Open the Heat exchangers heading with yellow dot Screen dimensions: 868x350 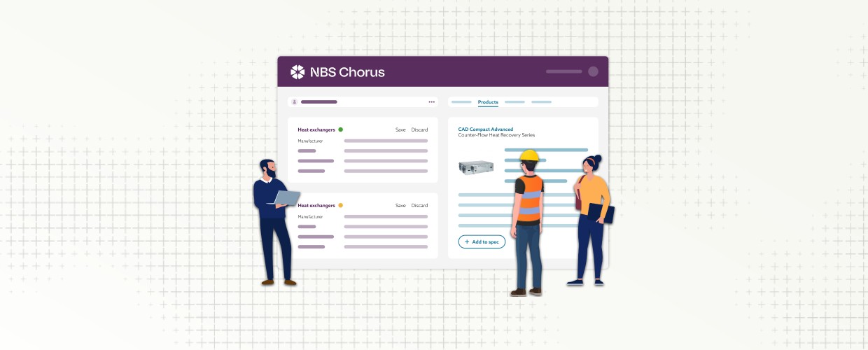pos(316,206)
